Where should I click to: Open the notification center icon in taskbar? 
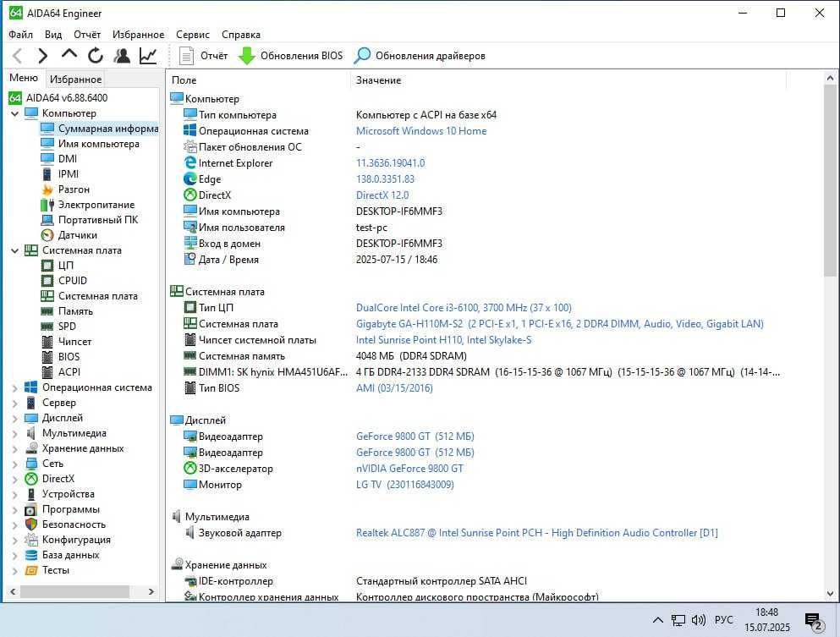point(815,620)
